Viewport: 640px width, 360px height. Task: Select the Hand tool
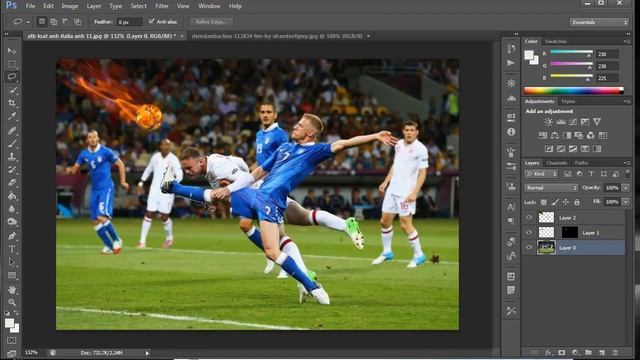12,289
